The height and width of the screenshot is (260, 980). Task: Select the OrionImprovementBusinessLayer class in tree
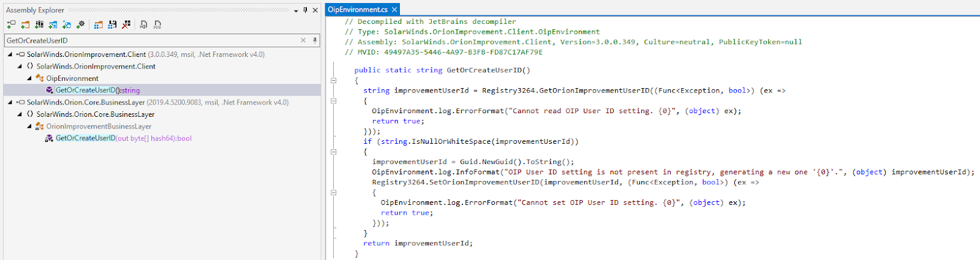click(99, 126)
